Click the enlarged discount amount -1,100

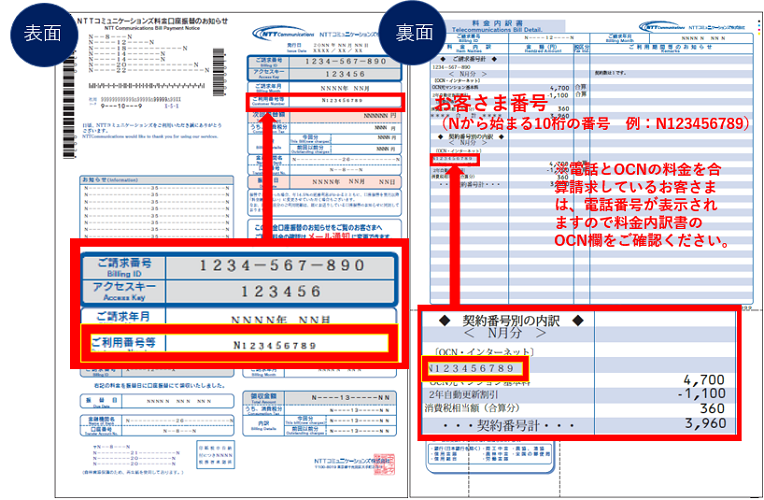tap(702, 394)
